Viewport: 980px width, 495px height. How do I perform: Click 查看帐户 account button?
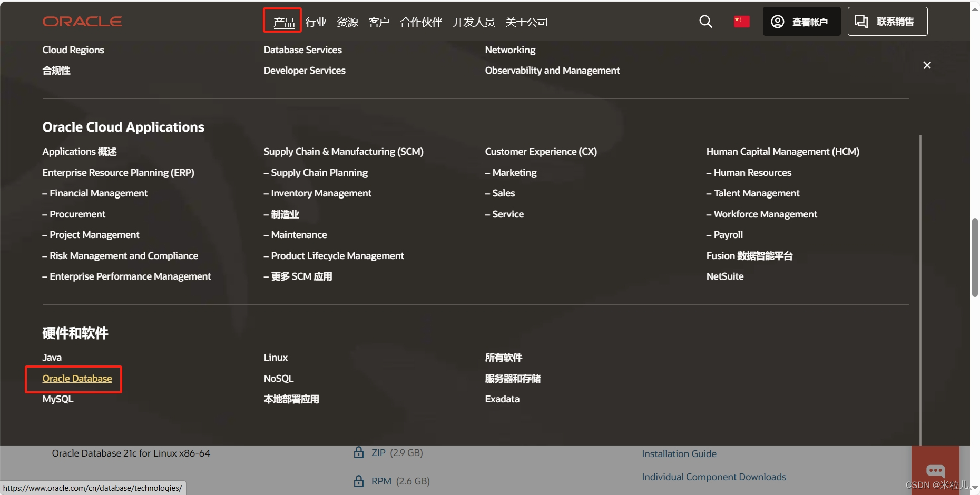coord(801,22)
